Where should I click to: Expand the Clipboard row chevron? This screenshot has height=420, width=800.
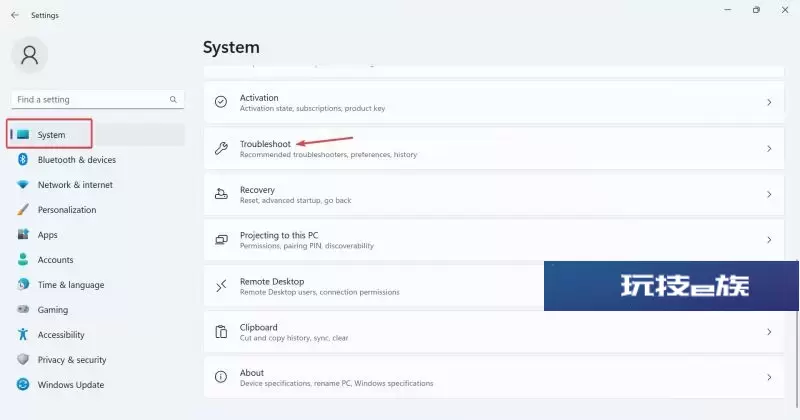(x=769, y=332)
